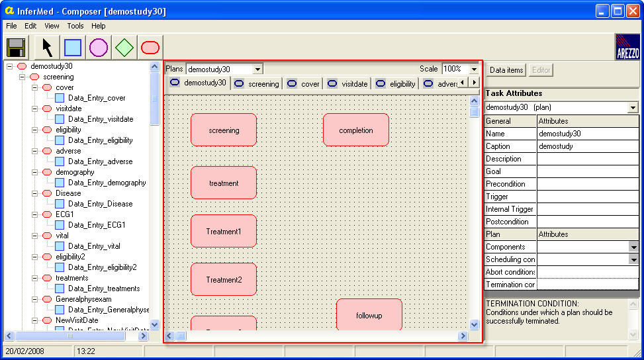Click the Save floppy disk icon
This screenshot has width=644, height=360.
(16, 48)
